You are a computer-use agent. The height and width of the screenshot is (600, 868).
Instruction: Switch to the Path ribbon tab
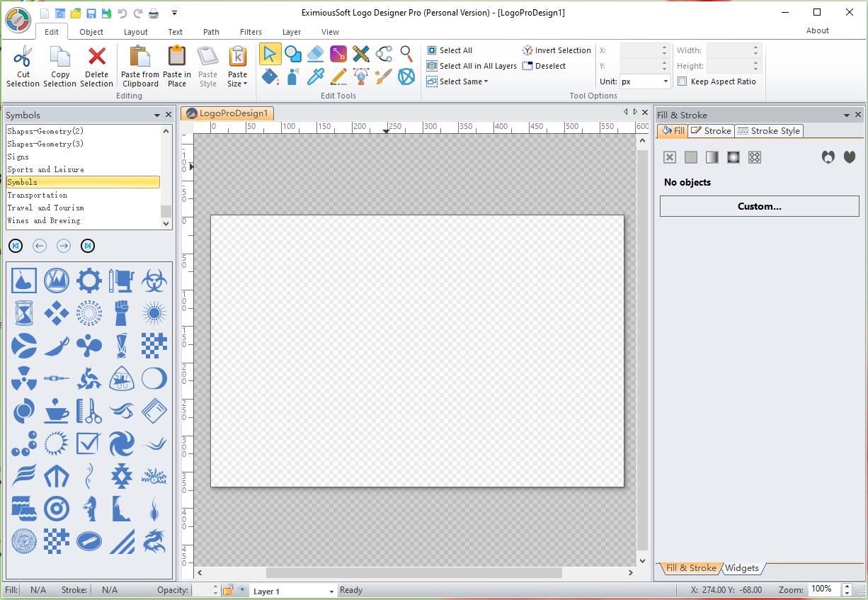tap(211, 32)
